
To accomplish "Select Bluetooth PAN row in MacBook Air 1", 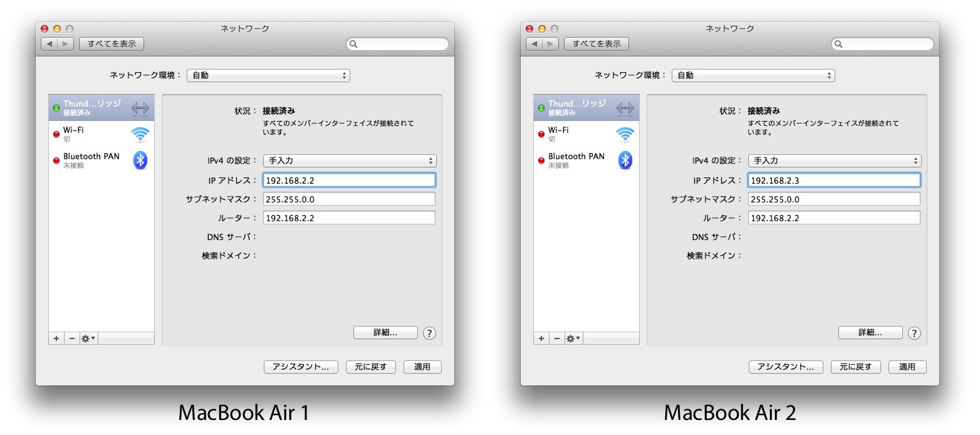I will 102,160.
